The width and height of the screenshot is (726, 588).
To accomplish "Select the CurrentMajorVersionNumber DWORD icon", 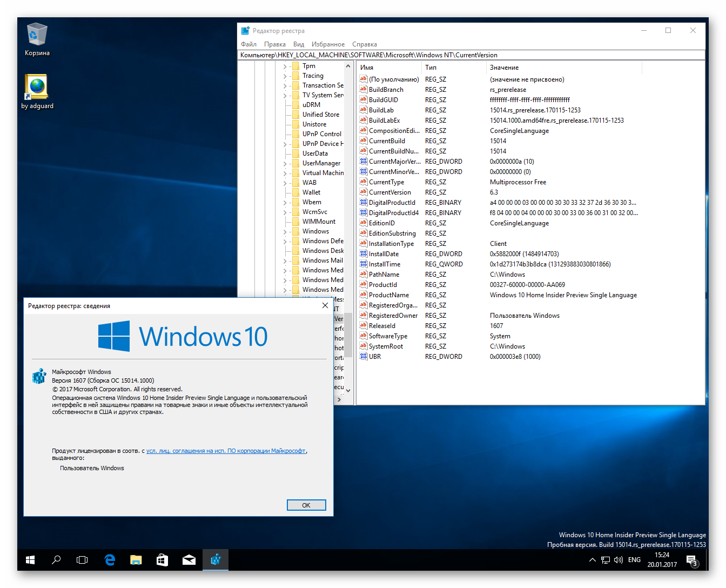I will pos(364,161).
